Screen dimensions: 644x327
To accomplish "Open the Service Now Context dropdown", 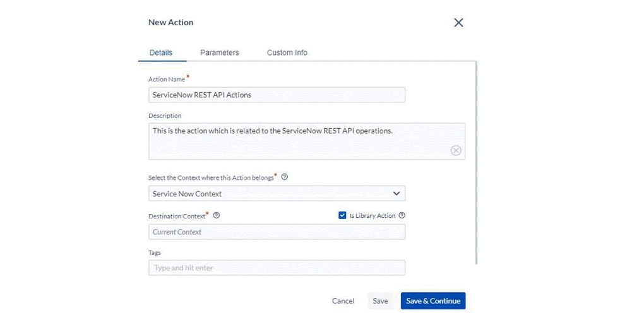I will (x=277, y=194).
